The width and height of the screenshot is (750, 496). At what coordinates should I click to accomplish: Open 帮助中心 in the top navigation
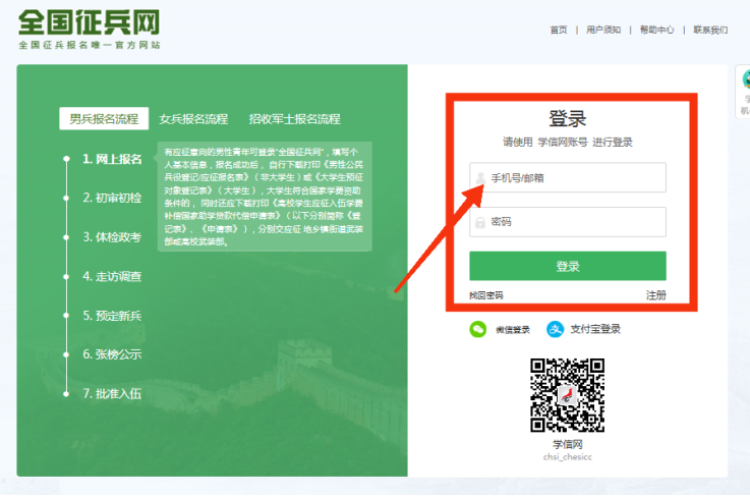coord(657,30)
